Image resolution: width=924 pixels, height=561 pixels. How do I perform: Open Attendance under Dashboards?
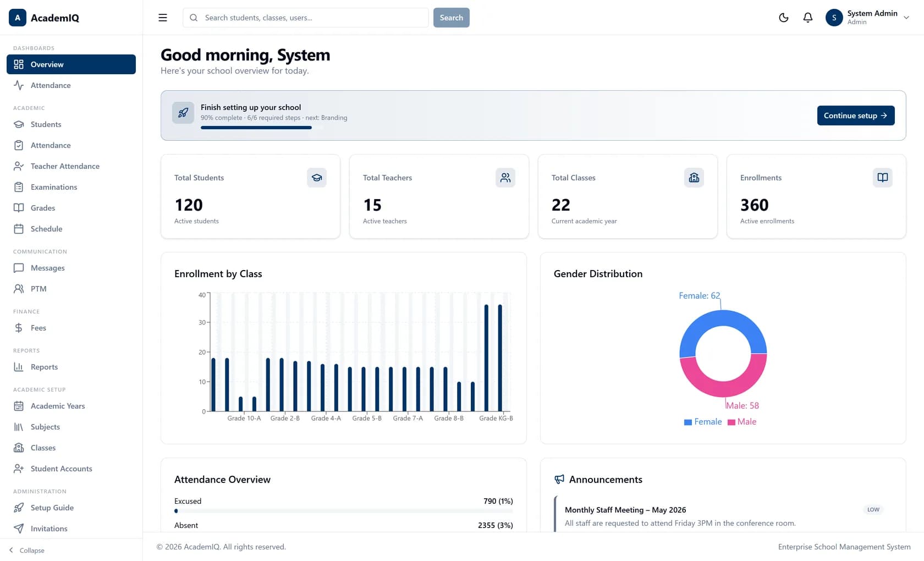point(71,85)
